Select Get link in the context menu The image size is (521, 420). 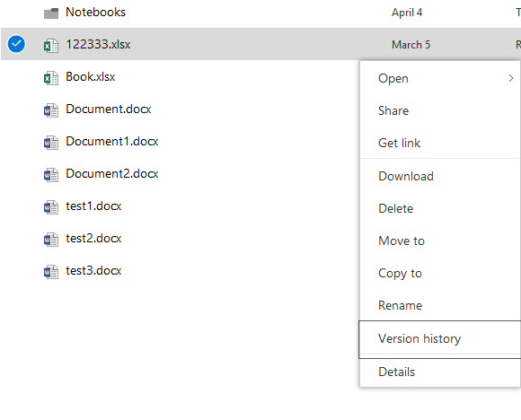pos(440,143)
